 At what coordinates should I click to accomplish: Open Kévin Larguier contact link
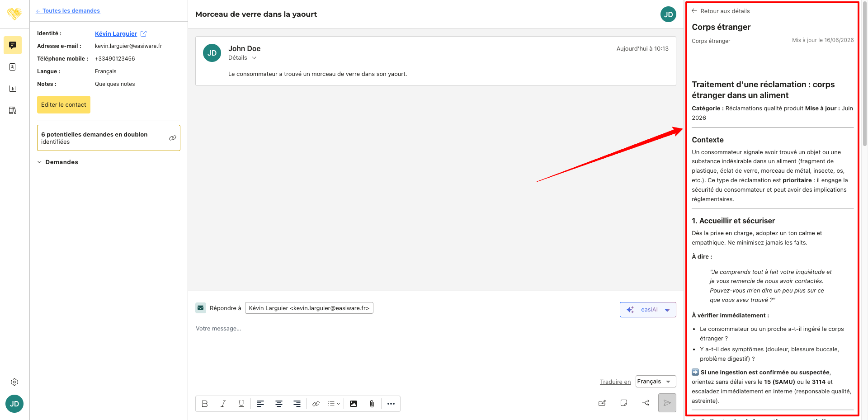116,33
